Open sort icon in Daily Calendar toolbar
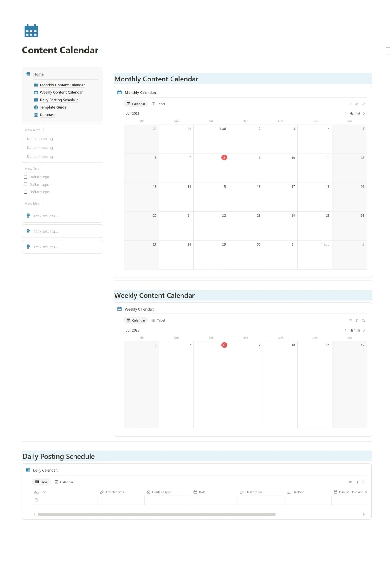 [357, 482]
